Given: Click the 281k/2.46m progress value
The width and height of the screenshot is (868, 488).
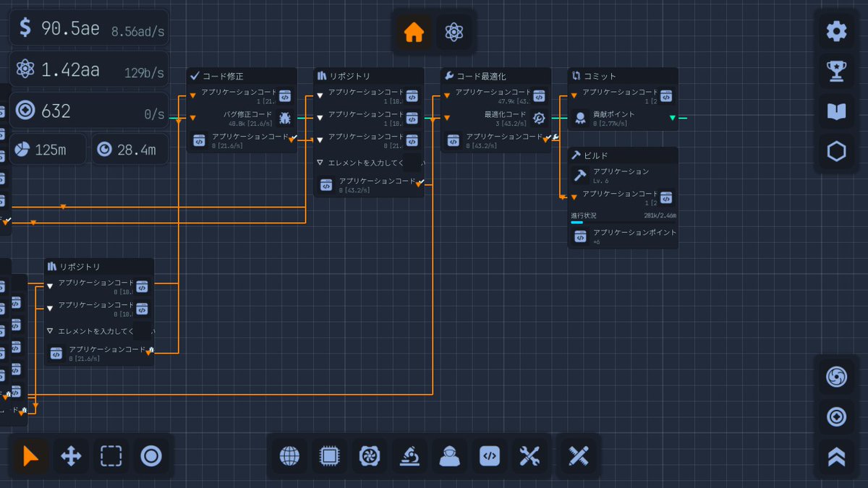Looking at the screenshot, I should [x=660, y=215].
